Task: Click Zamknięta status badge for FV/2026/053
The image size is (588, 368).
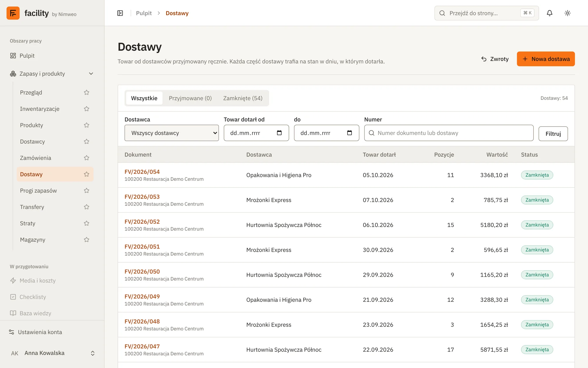Action: click(537, 200)
